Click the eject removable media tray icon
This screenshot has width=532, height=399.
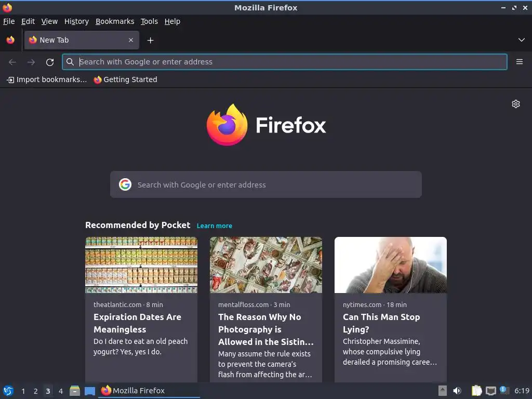pyautogui.click(x=442, y=391)
